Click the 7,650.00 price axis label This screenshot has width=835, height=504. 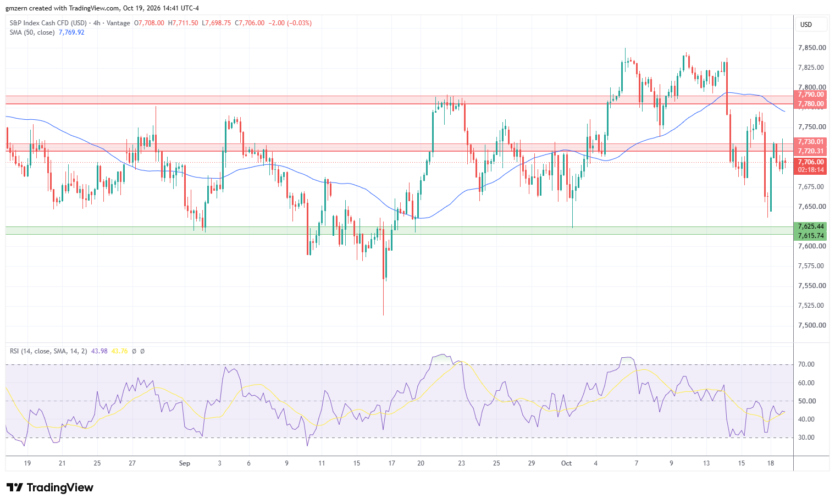click(811, 207)
